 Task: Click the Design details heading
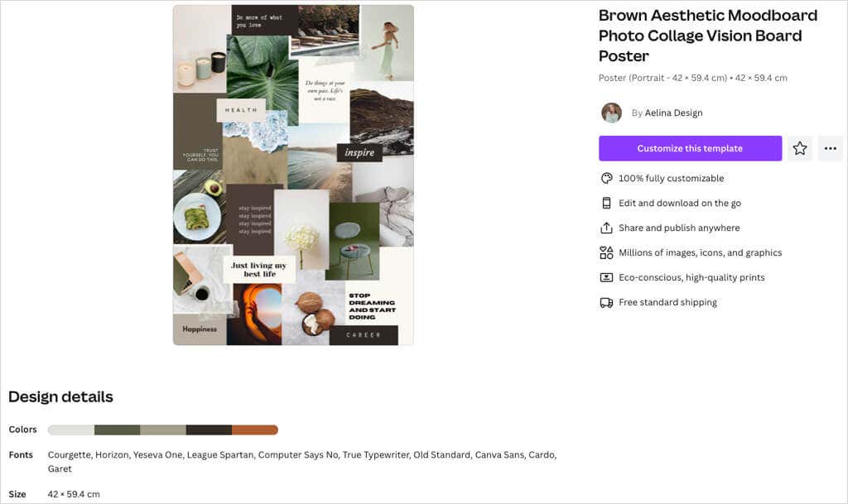pyautogui.click(x=60, y=396)
